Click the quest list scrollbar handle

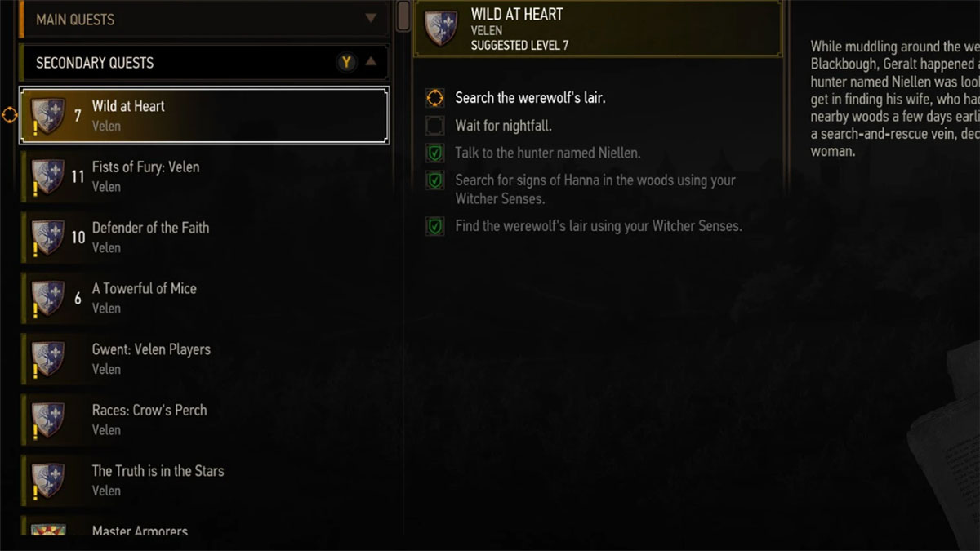point(403,15)
